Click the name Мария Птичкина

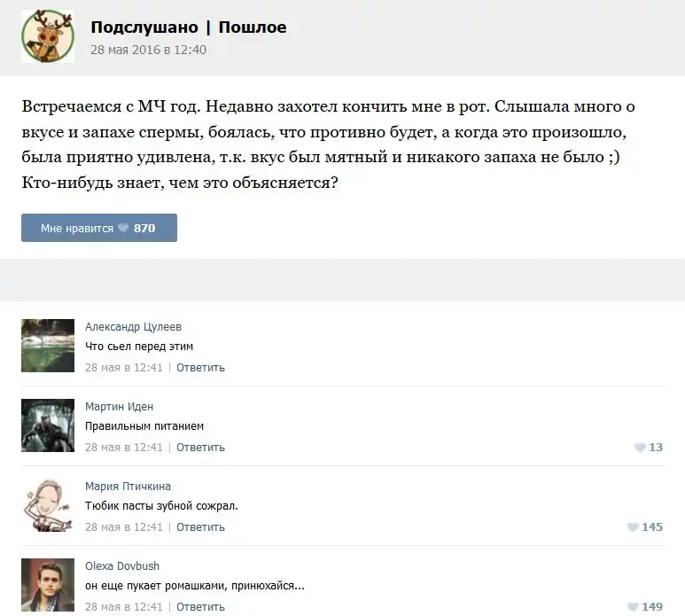(128, 487)
